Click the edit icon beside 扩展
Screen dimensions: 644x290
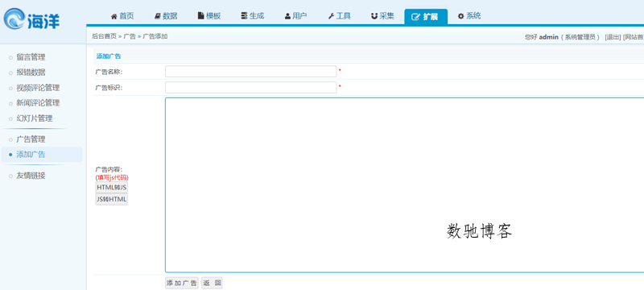pos(416,17)
